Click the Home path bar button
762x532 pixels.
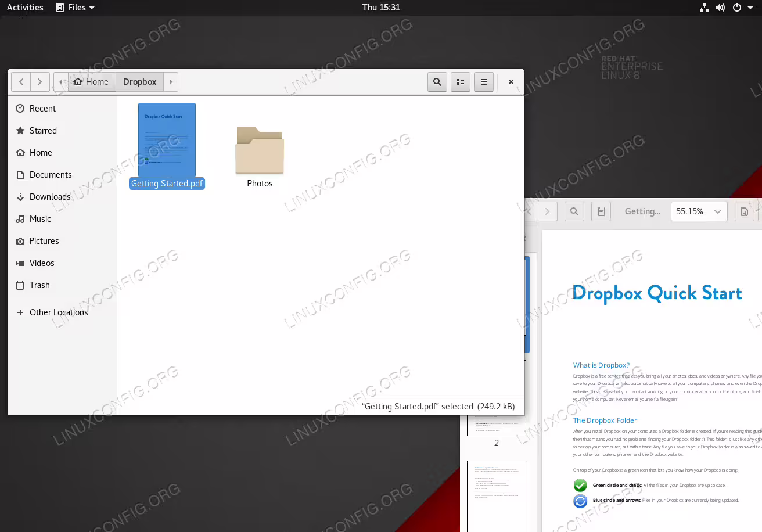pyautogui.click(x=91, y=82)
